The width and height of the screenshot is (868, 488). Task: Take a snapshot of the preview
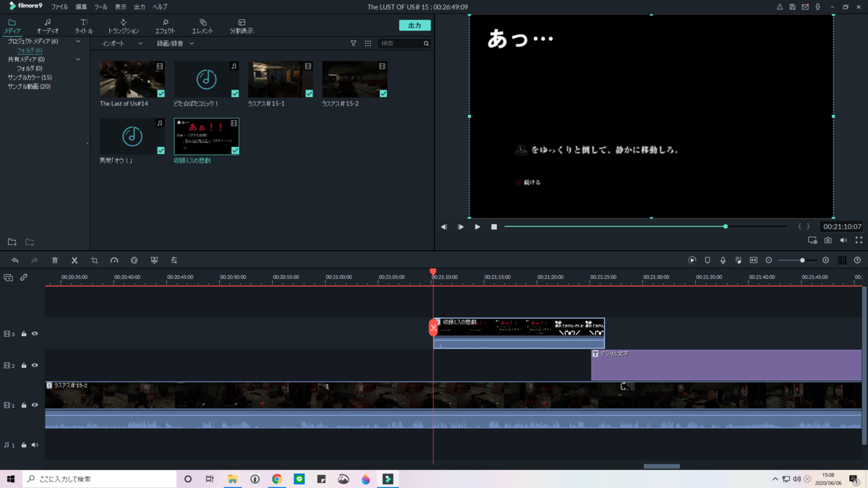828,241
